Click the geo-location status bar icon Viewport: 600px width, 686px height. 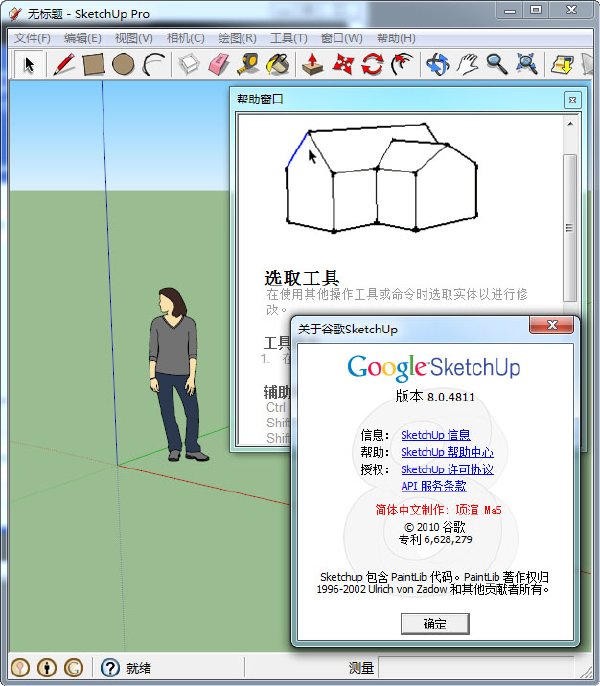[20, 668]
